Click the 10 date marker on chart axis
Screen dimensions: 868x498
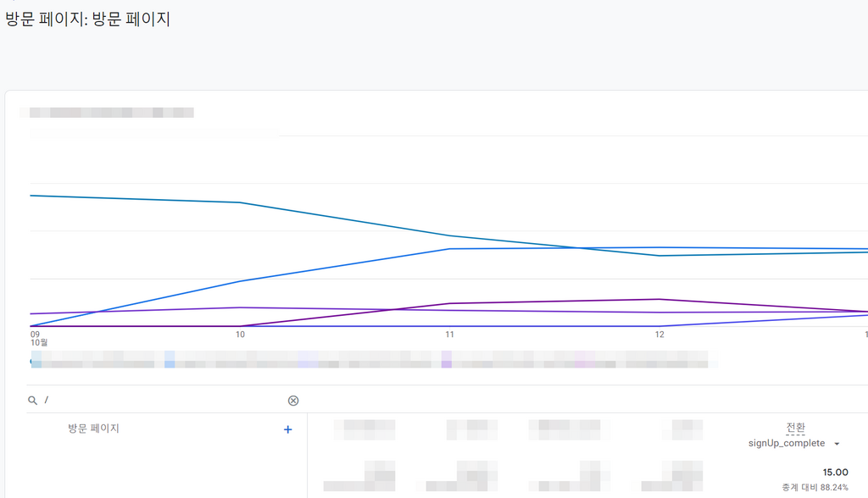coord(240,335)
